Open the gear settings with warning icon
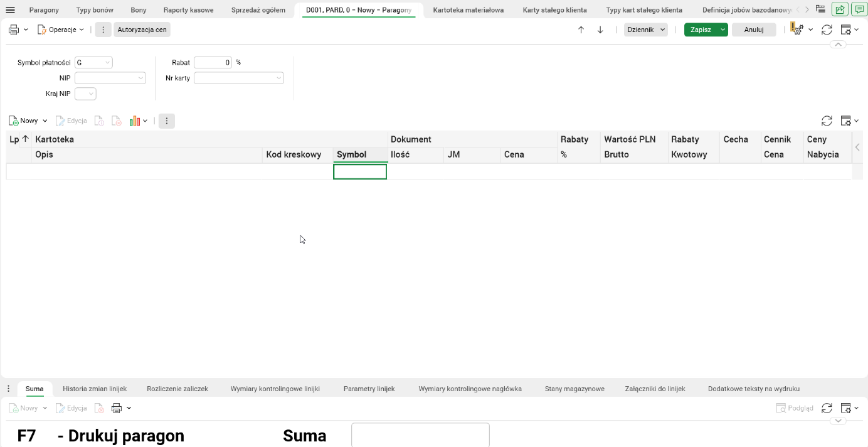The height and width of the screenshot is (447, 868). pos(797,30)
